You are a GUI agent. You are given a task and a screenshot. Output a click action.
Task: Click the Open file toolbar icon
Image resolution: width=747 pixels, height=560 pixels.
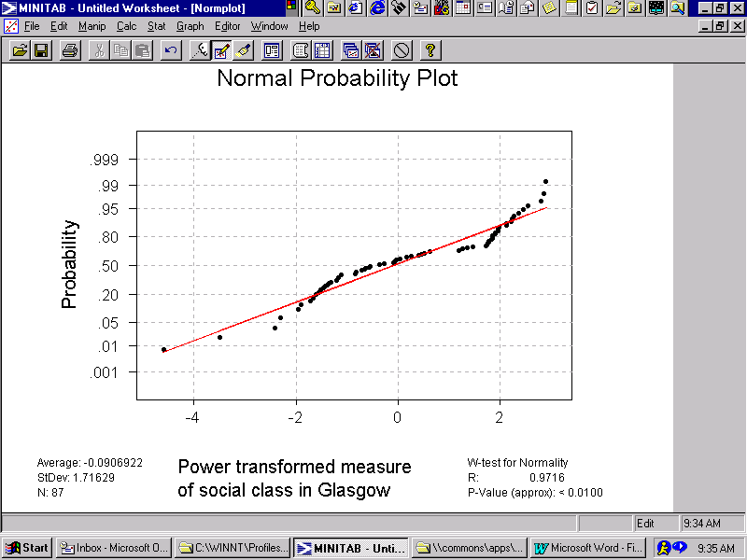tap(20, 50)
